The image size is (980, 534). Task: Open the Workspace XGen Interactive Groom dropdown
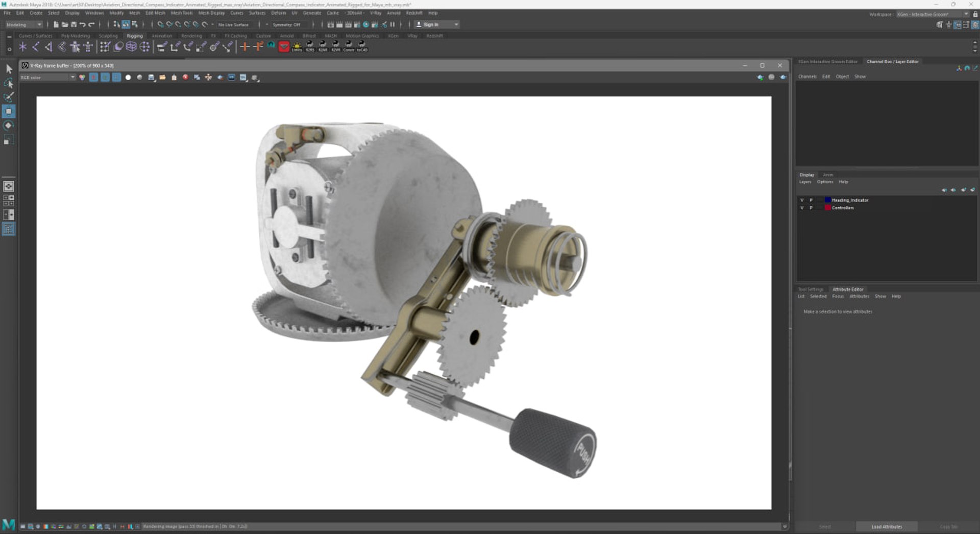tap(933, 14)
